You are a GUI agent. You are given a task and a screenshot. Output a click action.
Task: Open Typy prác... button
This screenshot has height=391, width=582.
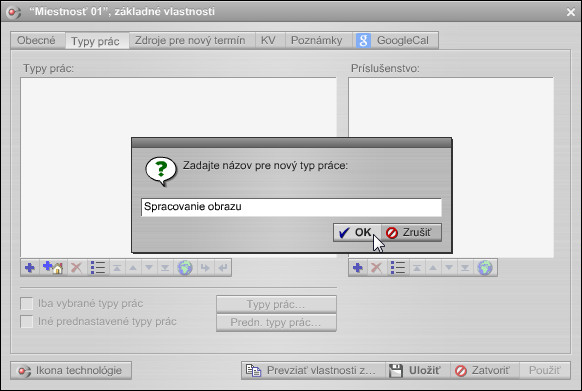tap(276, 304)
